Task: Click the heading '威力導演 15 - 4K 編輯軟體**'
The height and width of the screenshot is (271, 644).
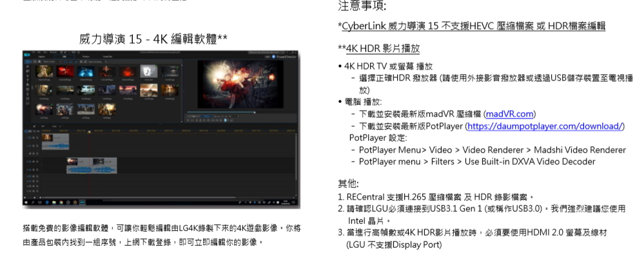Action: 153,39
